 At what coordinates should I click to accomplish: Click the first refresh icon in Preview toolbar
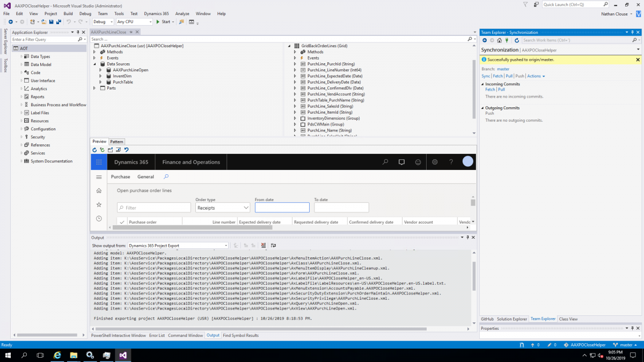point(95,150)
